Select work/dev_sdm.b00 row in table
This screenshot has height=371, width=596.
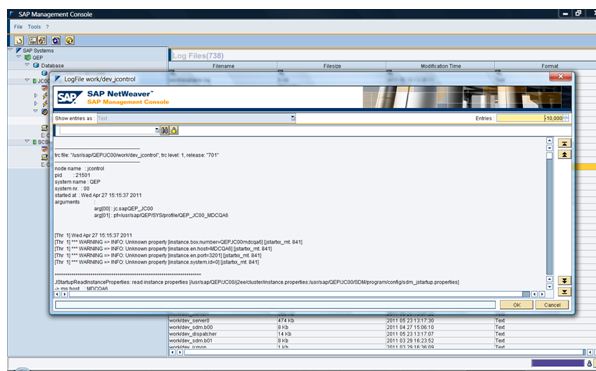[191, 327]
